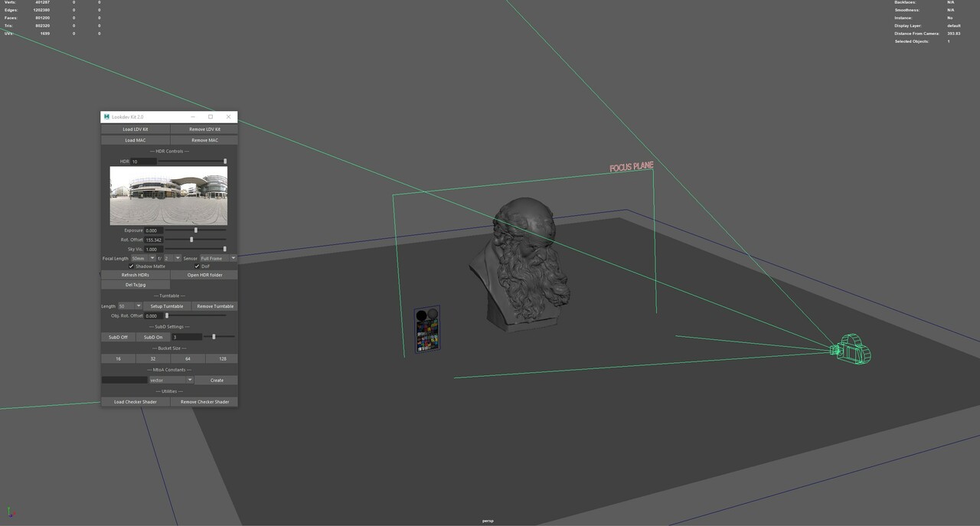
Task: Click the HDR panorama preview thumbnail
Action: 168,196
